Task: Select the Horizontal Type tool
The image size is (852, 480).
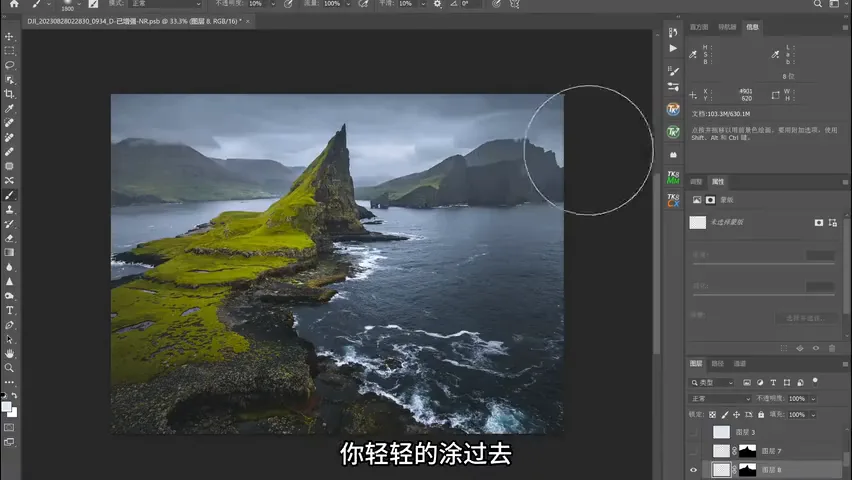Action: pyautogui.click(x=9, y=310)
